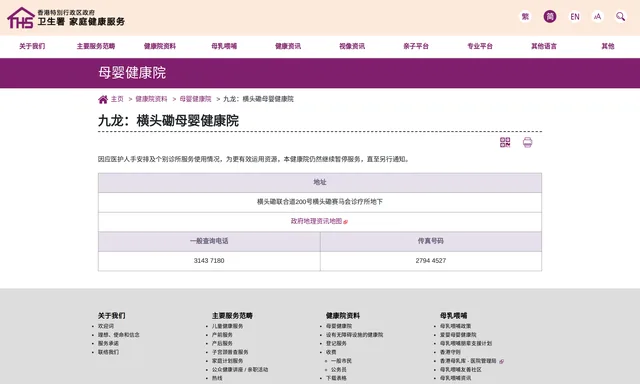Open footer link 母乳喂哺友善社区
This screenshot has height=384, width=640.
click(x=461, y=369)
